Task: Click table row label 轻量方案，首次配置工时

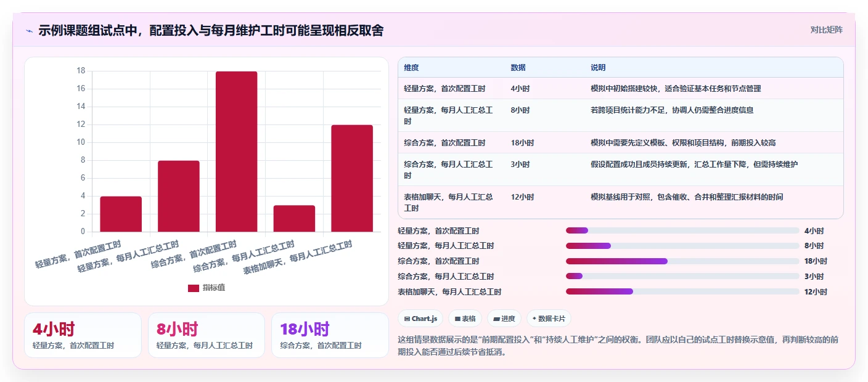Action: coord(444,89)
